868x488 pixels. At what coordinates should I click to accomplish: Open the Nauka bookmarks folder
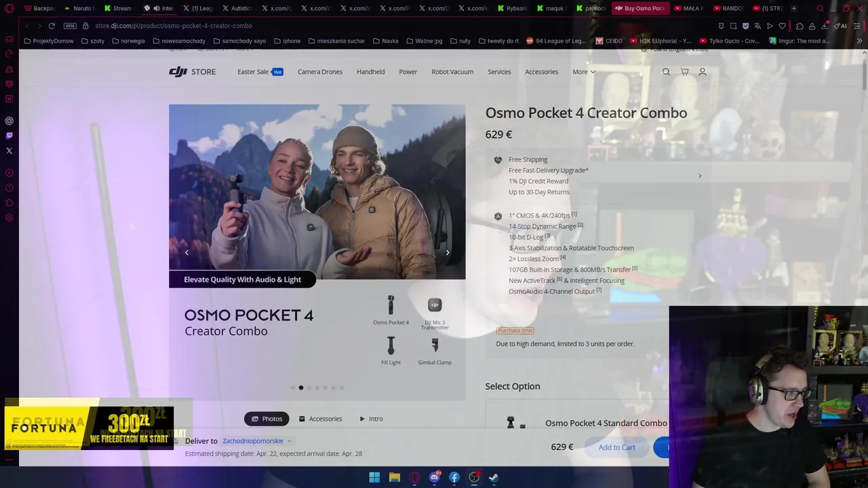click(x=385, y=41)
